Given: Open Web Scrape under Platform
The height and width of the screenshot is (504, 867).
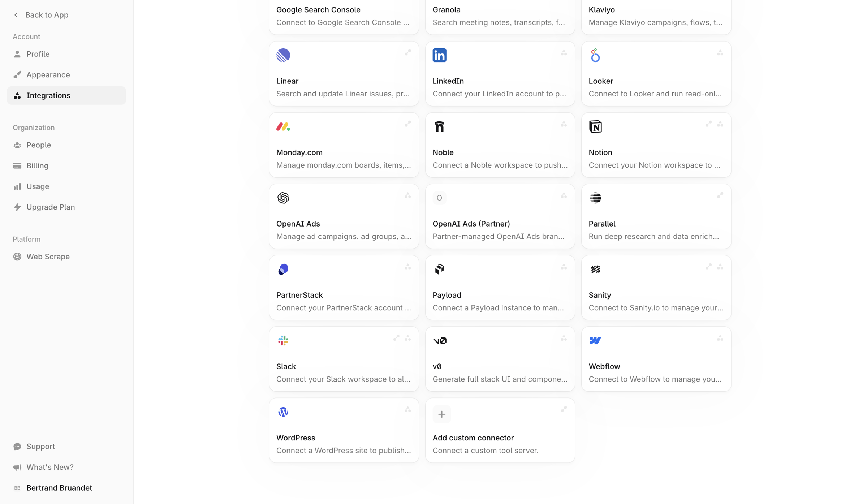Looking at the screenshot, I should click(x=66, y=257).
